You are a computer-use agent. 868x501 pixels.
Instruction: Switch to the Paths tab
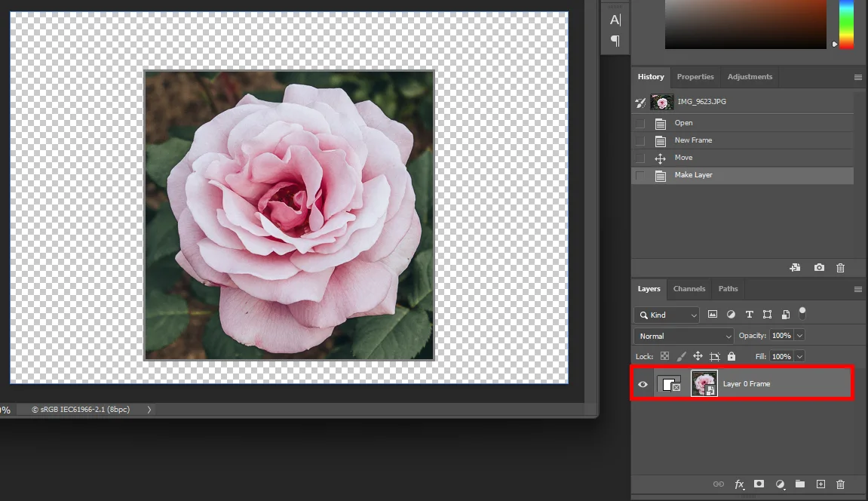click(728, 289)
